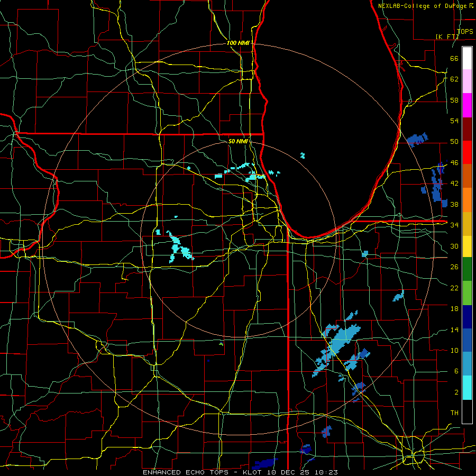Image resolution: width=476 pixels, height=476 pixels.
Task: Click the 2 legend value
Action: click(x=456, y=392)
